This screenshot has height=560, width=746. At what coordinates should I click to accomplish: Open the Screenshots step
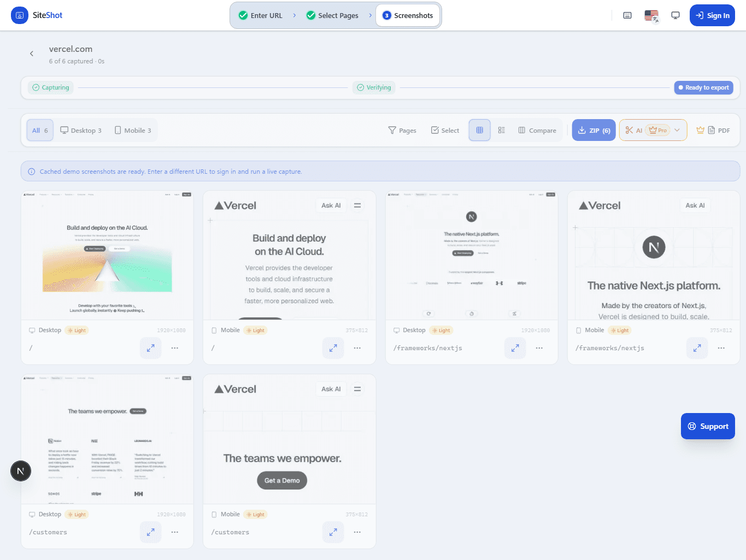pos(408,15)
